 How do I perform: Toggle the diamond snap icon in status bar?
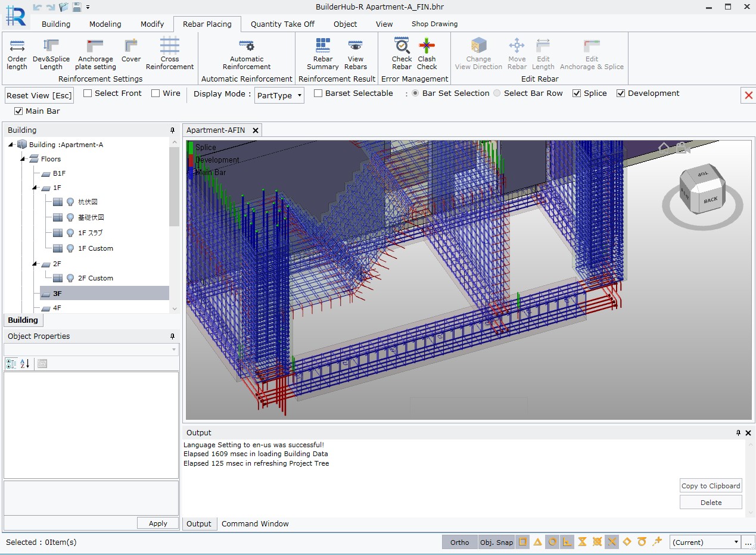(x=627, y=542)
